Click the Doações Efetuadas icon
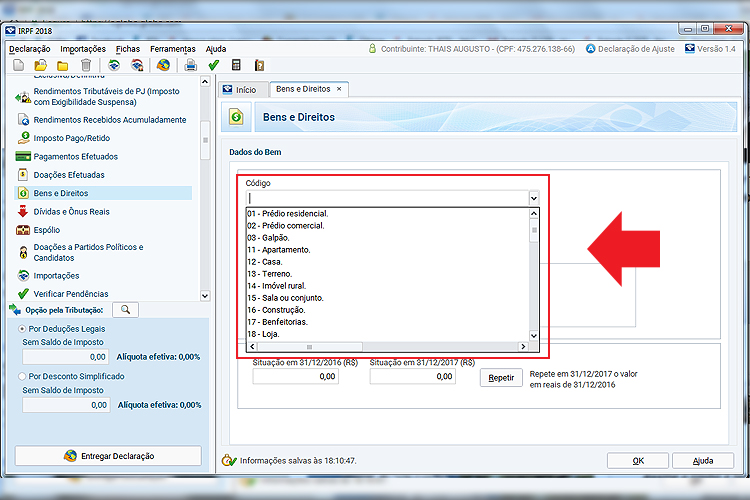 coord(23,175)
